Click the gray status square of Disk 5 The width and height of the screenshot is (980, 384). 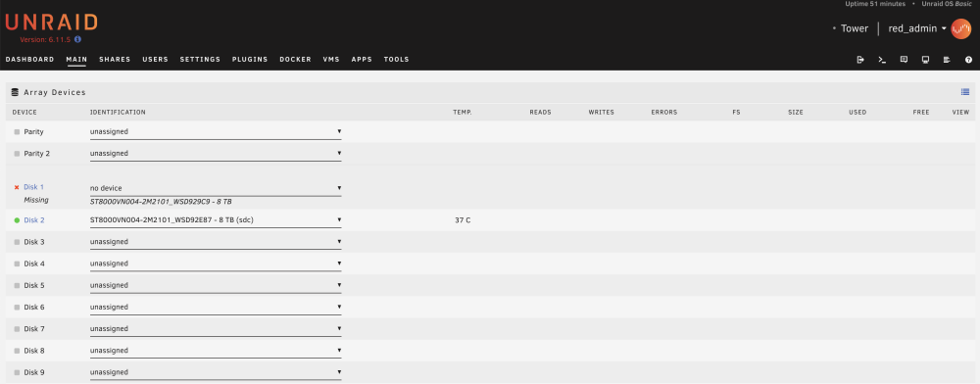(17, 286)
